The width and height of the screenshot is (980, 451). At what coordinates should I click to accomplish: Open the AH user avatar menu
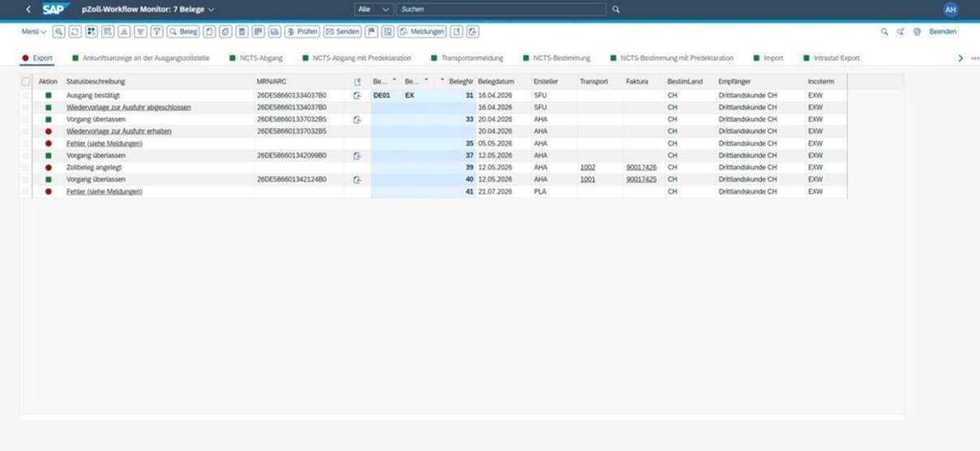point(950,9)
